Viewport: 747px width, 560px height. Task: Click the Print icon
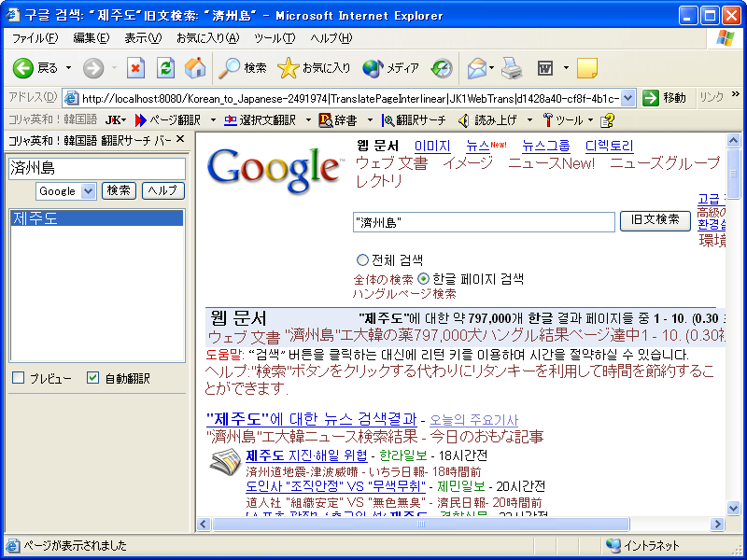click(x=512, y=68)
